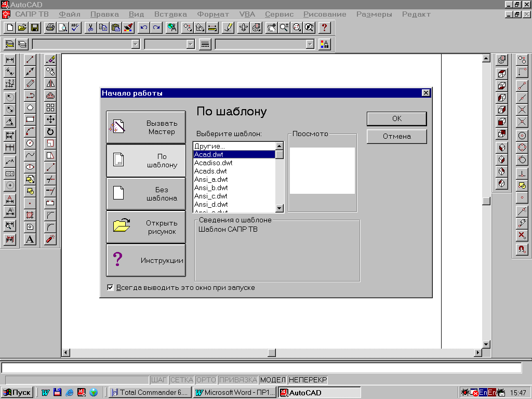The height and width of the screenshot is (399, 532).
Task: Click the command line input field
Action: (261, 368)
